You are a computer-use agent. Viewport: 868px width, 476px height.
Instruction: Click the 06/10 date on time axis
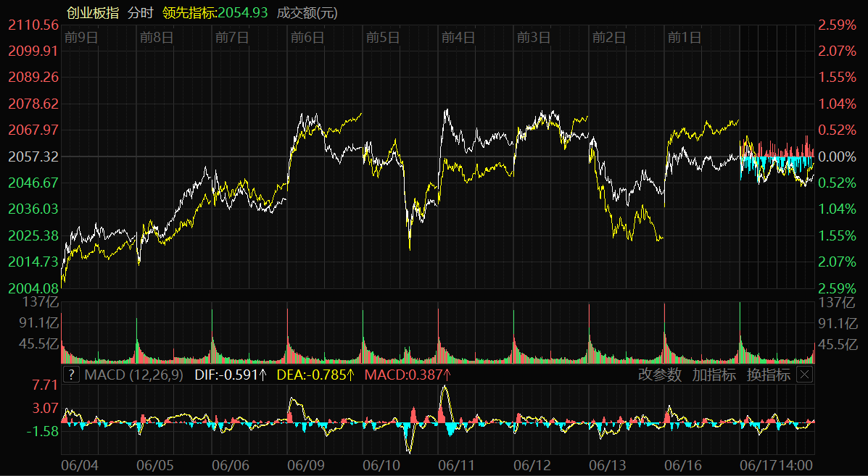coord(382,464)
